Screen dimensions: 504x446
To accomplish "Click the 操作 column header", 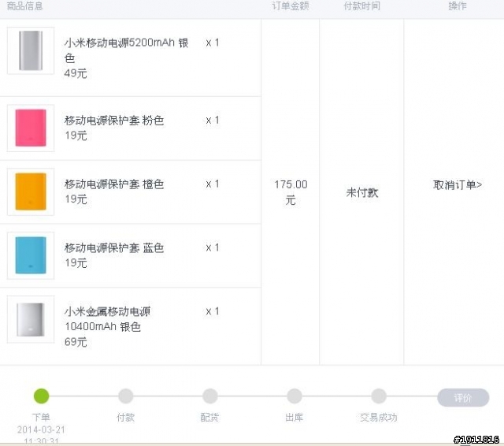I will tap(458, 6).
